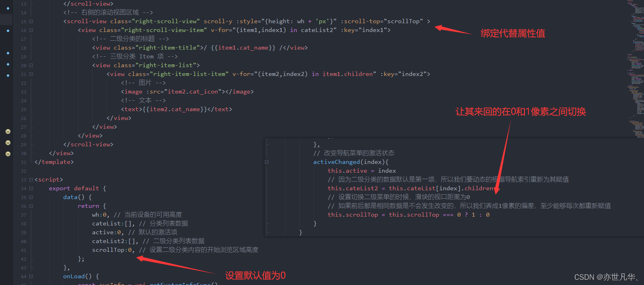The image size is (644, 285).
Task: Click the blue change dot beside line 21
Action: 8,75
